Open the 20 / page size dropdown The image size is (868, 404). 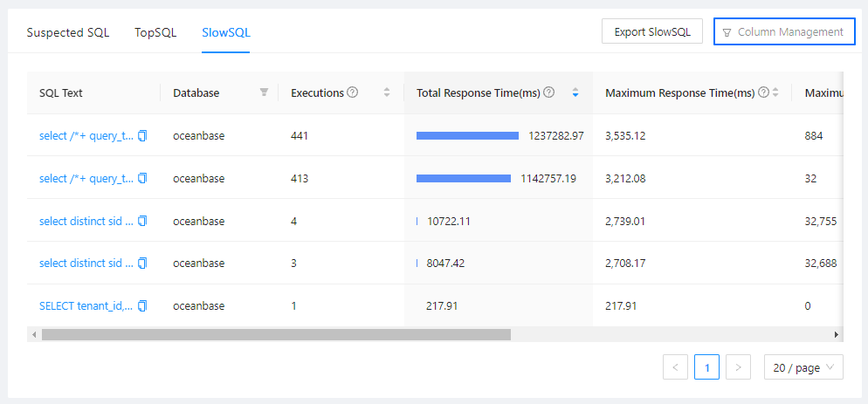803,368
